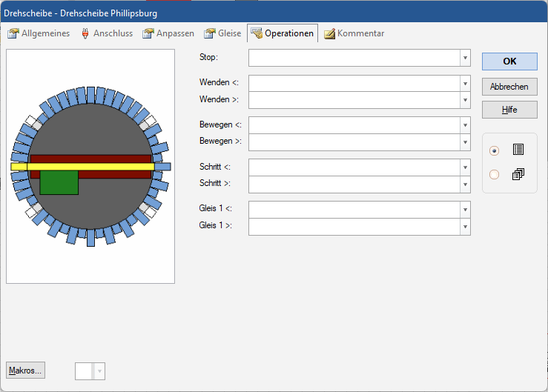548x392 pixels.
Task: Click the Operationen tab icon
Action: pos(257,33)
